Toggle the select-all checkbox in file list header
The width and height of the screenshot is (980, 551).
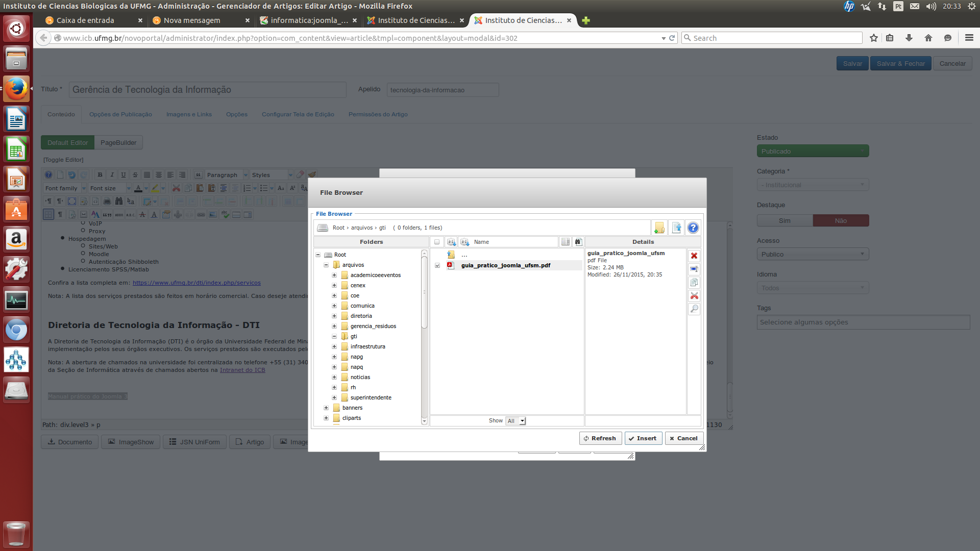pos(437,242)
